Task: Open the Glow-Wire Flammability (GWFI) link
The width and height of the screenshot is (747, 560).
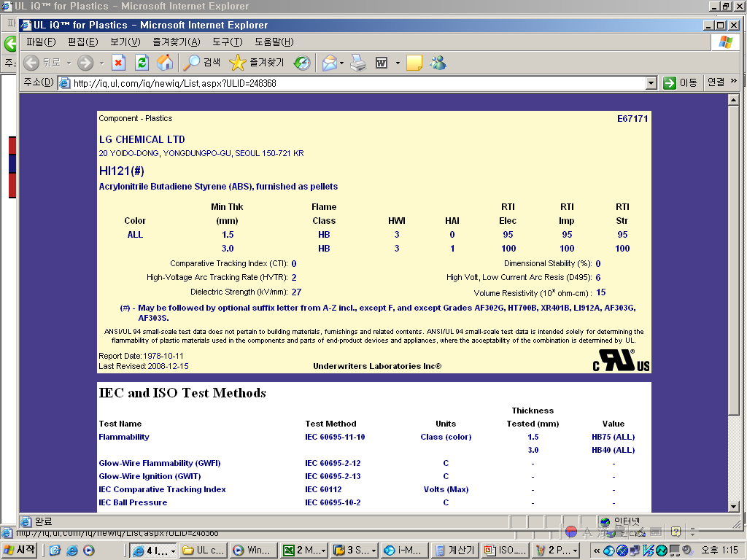Action: (160, 463)
